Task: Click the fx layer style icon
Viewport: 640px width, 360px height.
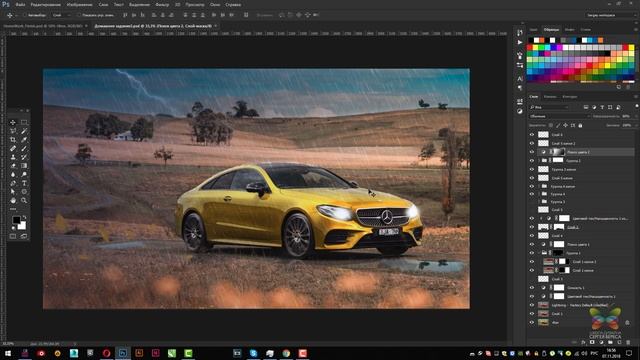Action: point(583,342)
